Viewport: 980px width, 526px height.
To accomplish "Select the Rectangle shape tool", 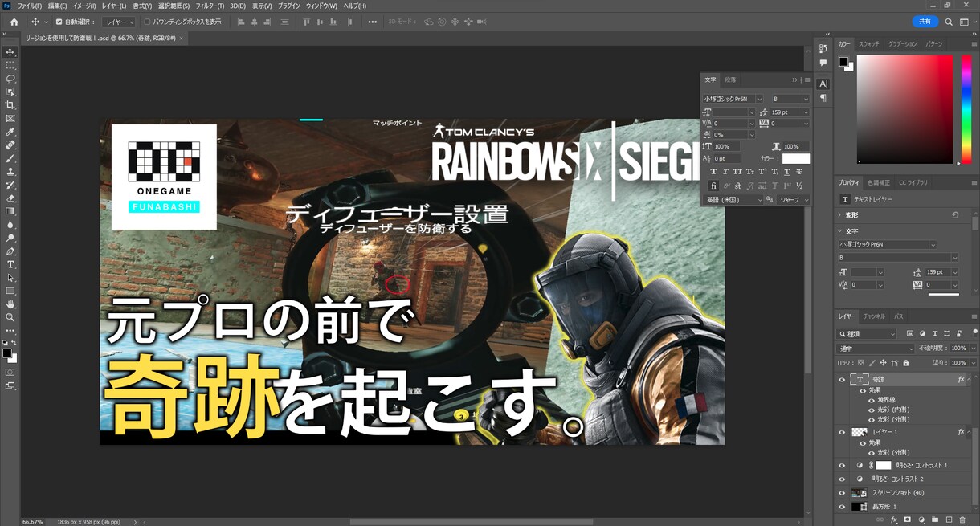I will tap(10, 291).
